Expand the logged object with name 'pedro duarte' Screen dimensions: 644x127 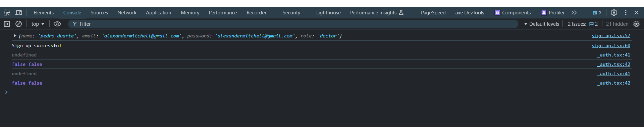pyautogui.click(x=15, y=36)
